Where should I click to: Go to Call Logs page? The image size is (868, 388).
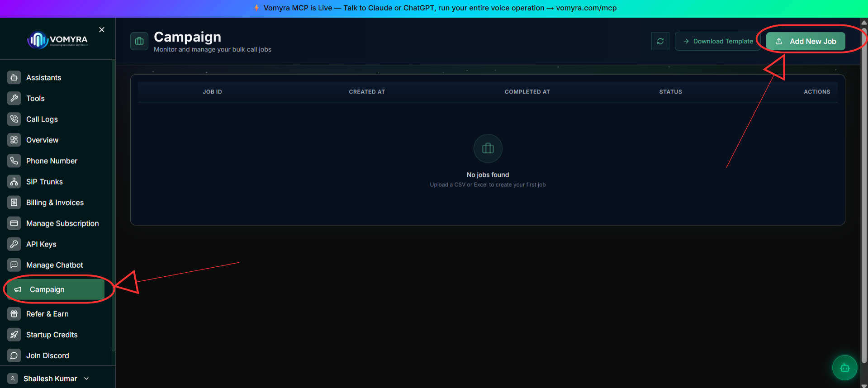(x=57, y=119)
